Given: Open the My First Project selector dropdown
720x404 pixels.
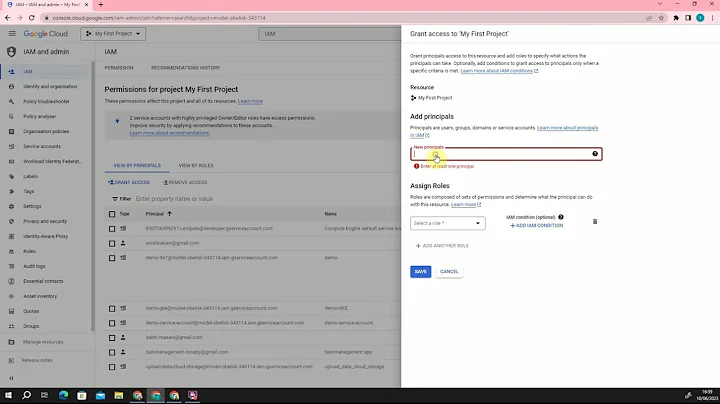Looking at the screenshot, I should point(113,34).
